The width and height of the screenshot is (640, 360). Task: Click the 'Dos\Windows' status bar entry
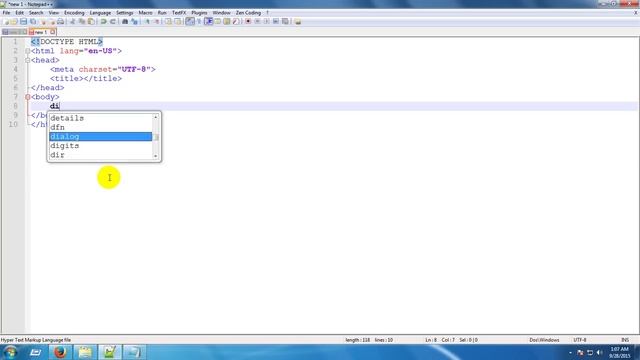[544, 340]
